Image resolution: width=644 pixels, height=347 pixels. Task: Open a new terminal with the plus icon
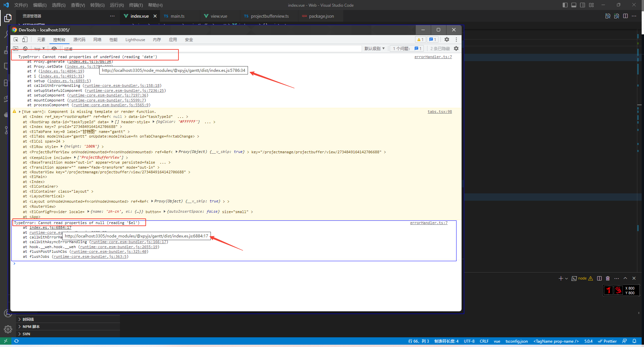tap(561, 278)
